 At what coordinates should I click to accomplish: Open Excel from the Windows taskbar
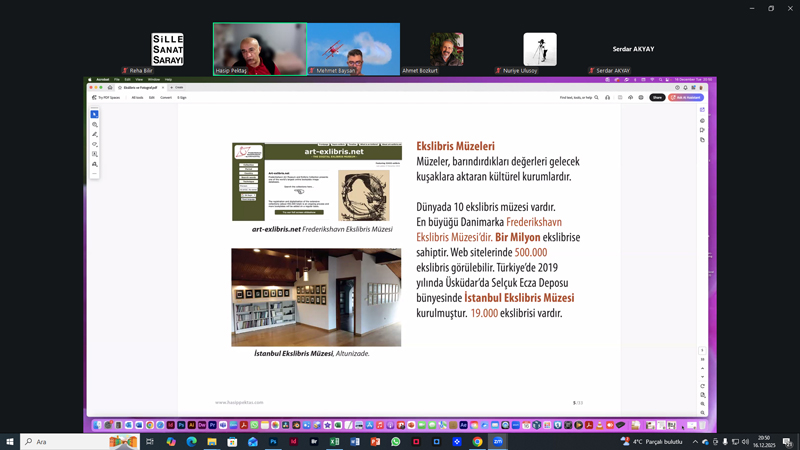pyautogui.click(x=335, y=441)
